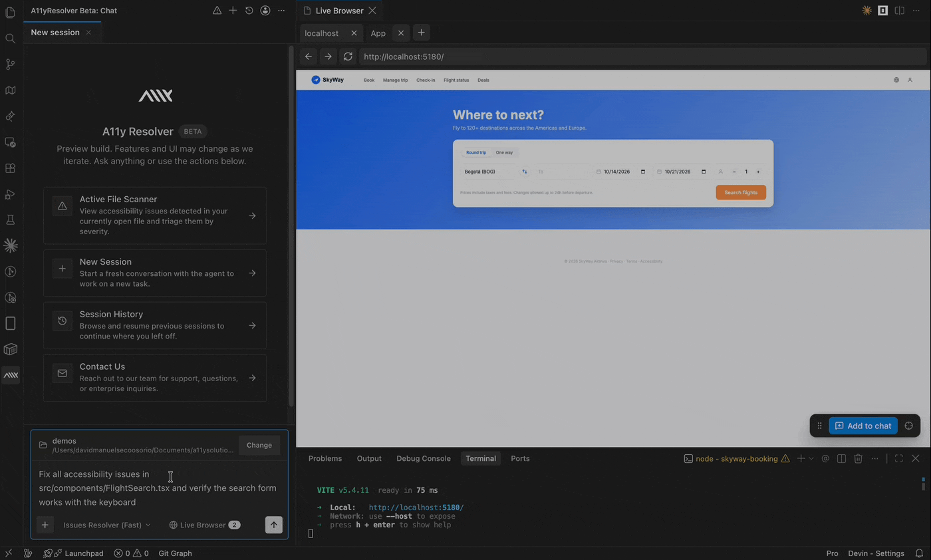Image resolution: width=931 pixels, height=560 pixels.
Task: Increase passenger count with the plus stepper
Action: [x=758, y=172]
